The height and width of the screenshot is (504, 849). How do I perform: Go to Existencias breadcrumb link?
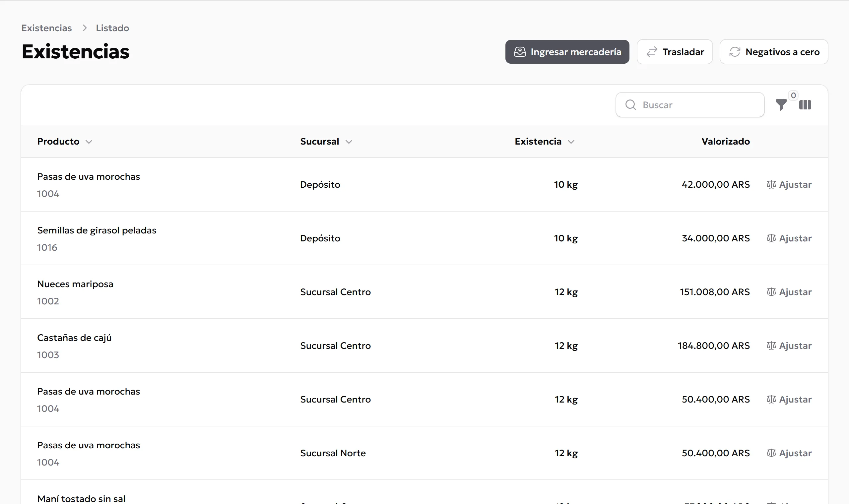46,28
